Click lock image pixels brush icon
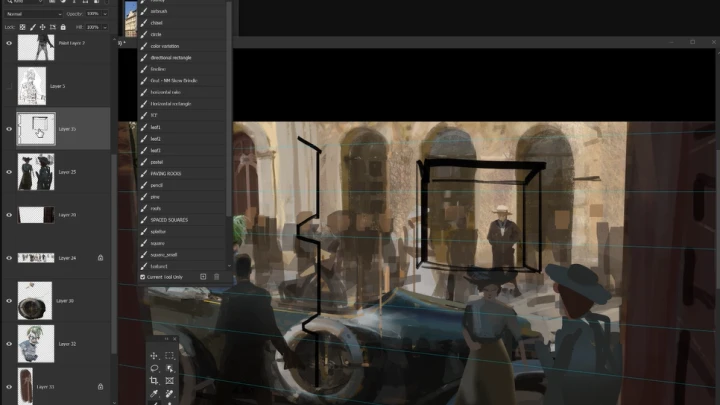 click(33, 27)
